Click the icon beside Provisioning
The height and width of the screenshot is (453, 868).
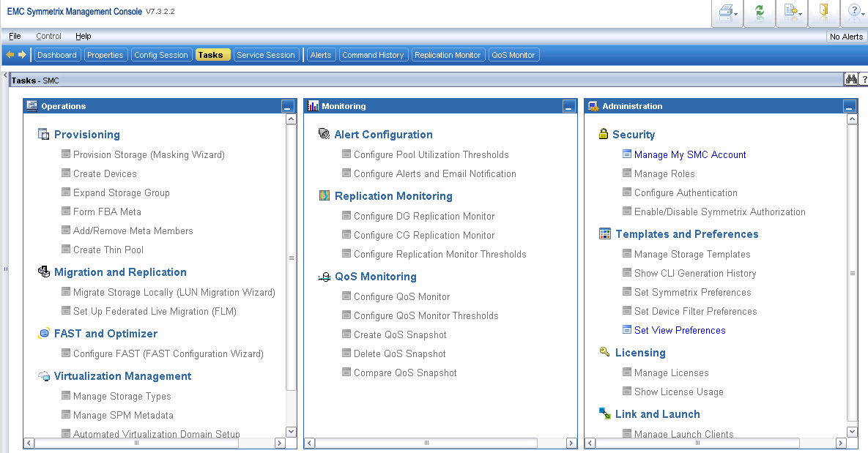[x=44, y=134]
